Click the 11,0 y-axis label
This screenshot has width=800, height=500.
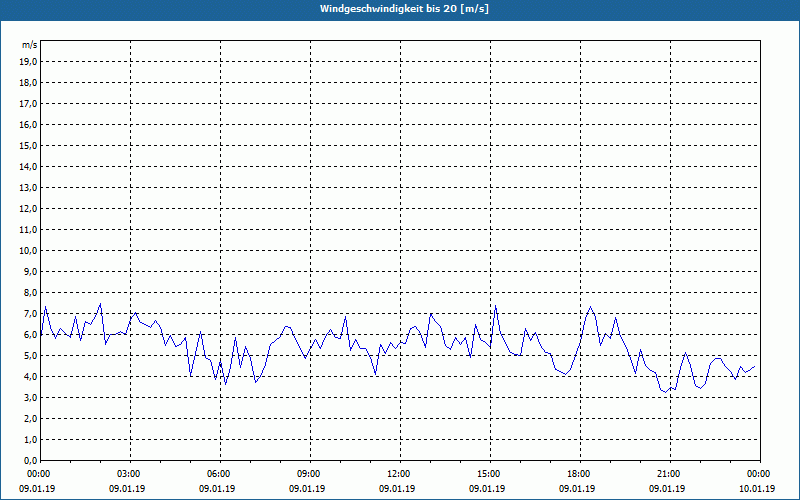28,230
